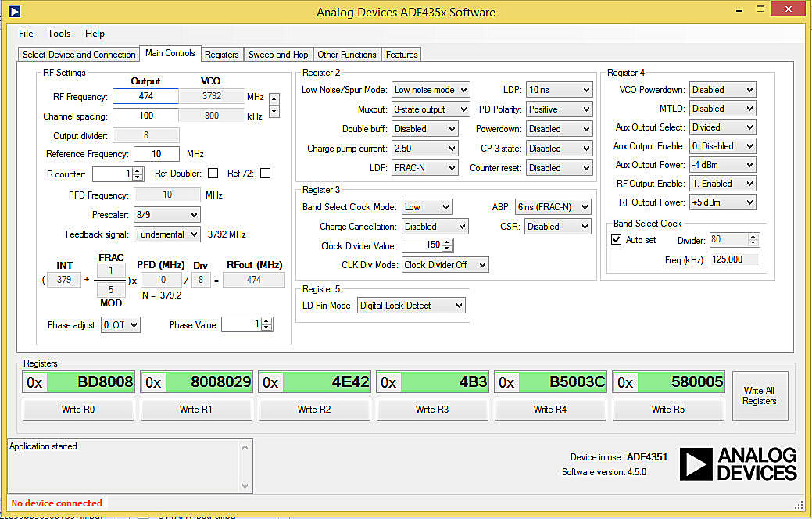The image size is (812, 519).
Task: Enable the Ref Doubler checkbox
Action: pyautogui.click(x=213, y=173)
